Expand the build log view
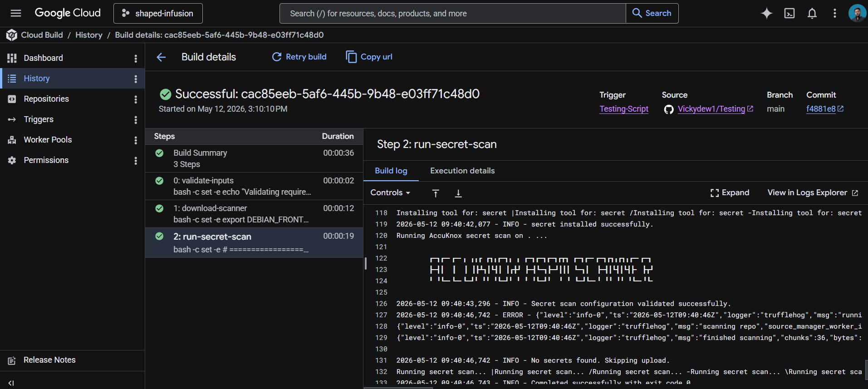 [730, 192]
